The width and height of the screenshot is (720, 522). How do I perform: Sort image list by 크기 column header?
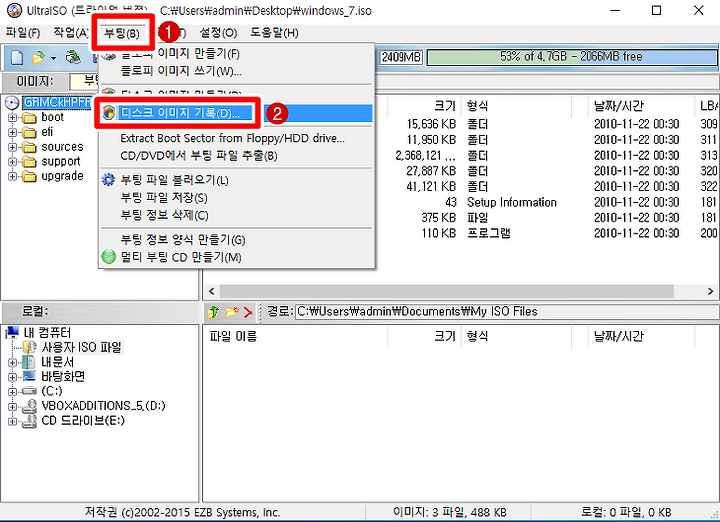pos(423,106)
